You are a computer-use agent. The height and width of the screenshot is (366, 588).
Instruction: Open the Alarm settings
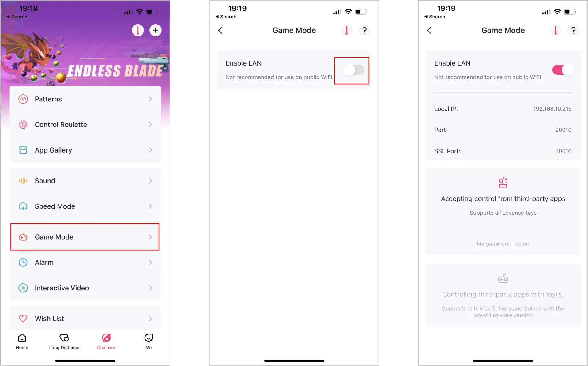point(85,262)
